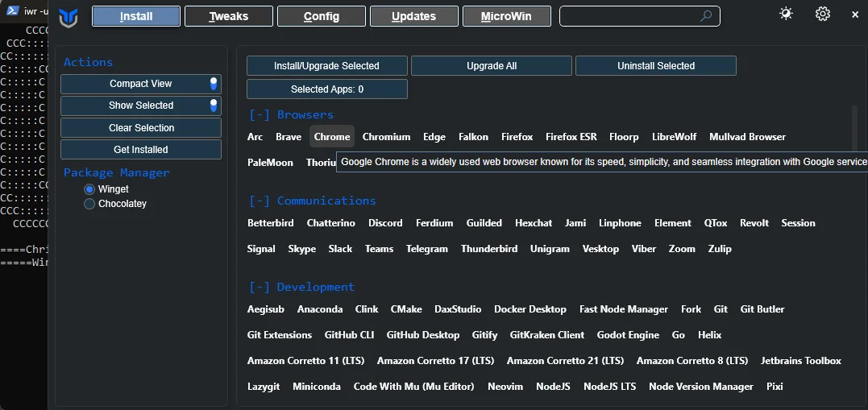Click PowerShell icon in background tab

tap(14, 10)
